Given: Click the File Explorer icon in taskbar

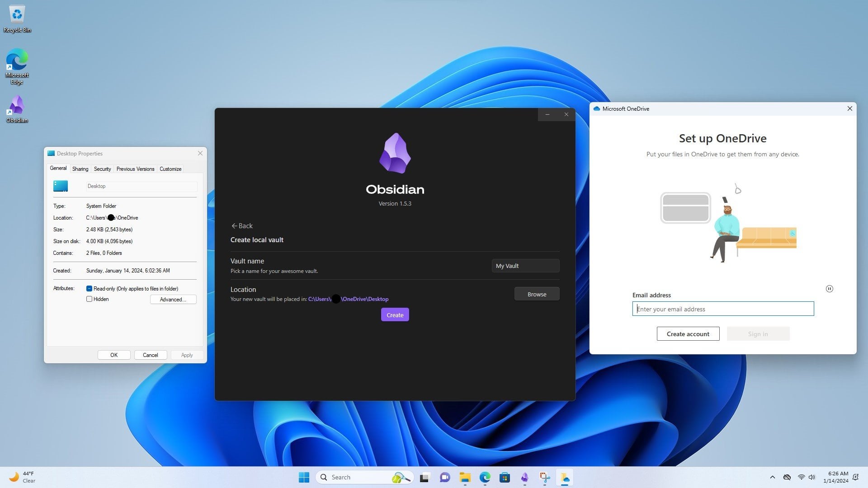Looking at the screenshot, I should point(464,477).
